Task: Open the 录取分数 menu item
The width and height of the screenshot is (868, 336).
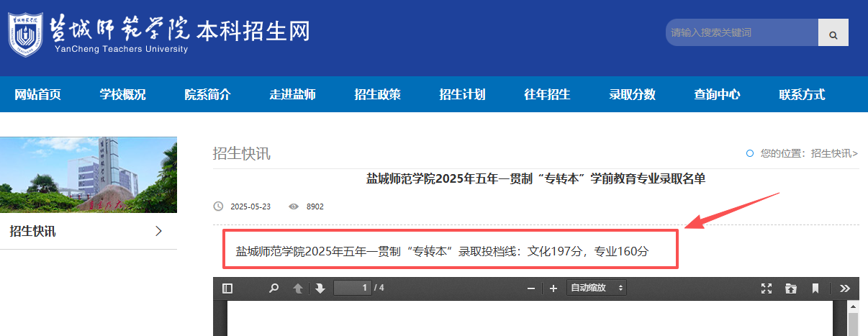Action: click(x=632, y=94)
